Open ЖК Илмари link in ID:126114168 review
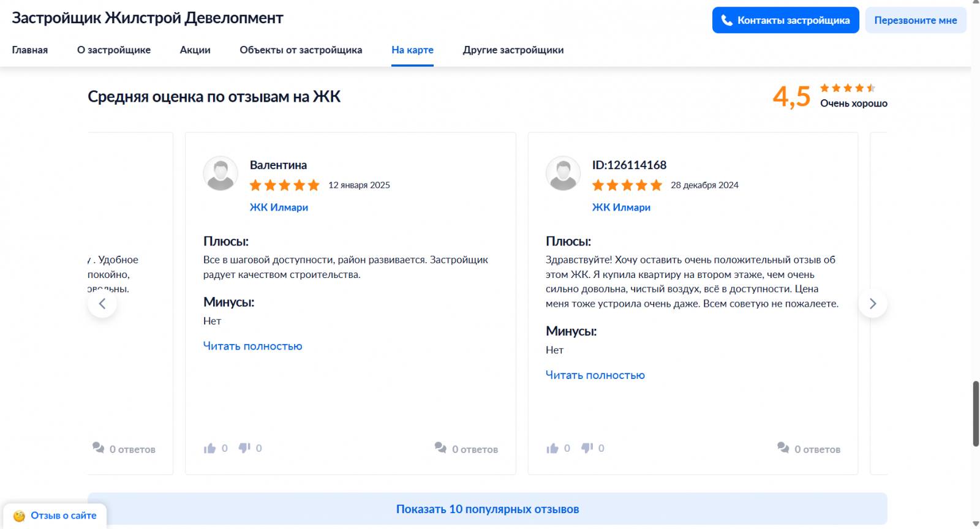Image resolution: width=980 pixels, height=529 pixels. [x=621, y=208]
